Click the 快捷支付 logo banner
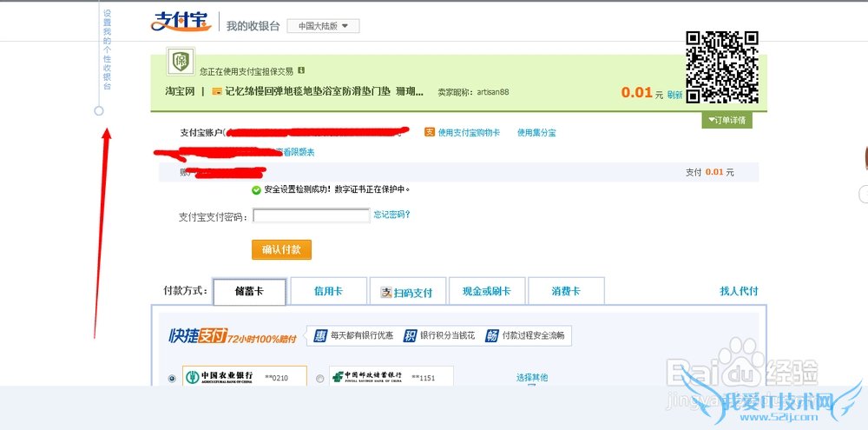This screenshot has width=868, height=430. pyautogui.click(x=233, y=336)
